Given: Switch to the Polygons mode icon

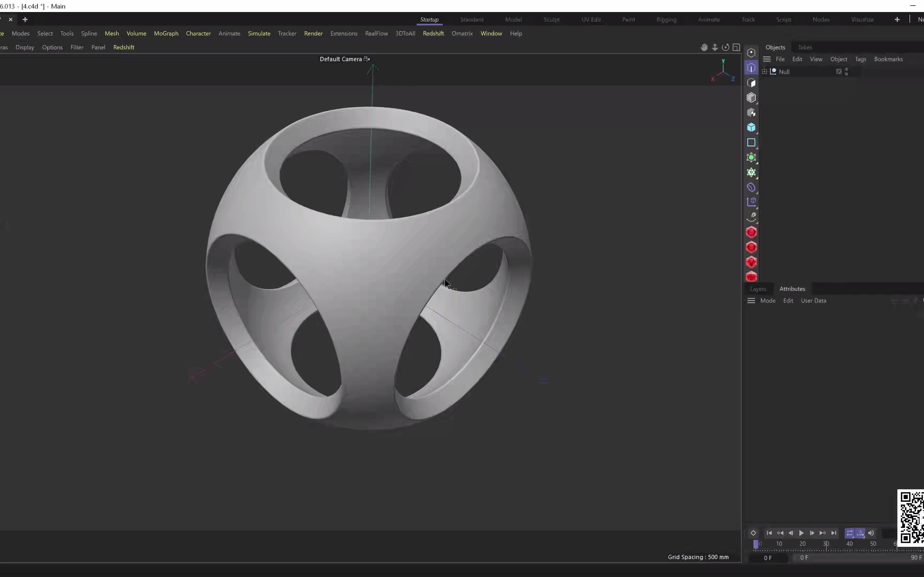Looking at the screenshot, I should click(x=751, y=83).
